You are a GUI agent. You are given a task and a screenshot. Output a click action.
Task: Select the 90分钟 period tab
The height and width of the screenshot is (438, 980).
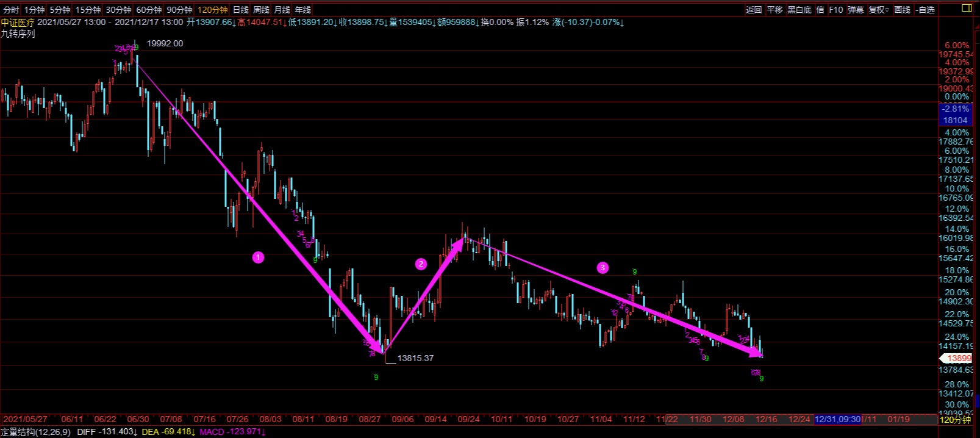point(179,10)
